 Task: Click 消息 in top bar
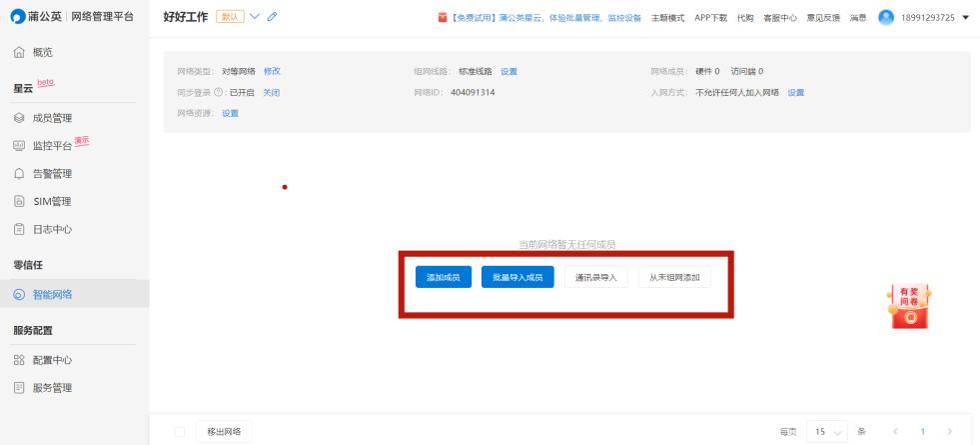858,18
